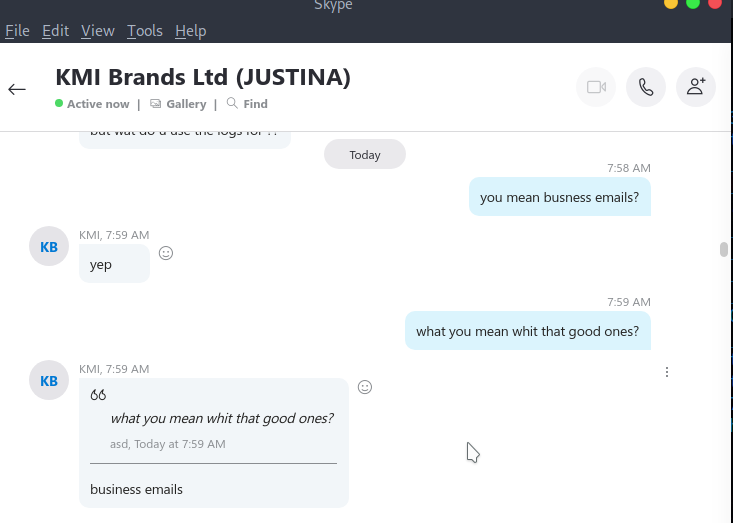React to the 'yep' message
The image size is (733, 523).
(x=166, y=253)
